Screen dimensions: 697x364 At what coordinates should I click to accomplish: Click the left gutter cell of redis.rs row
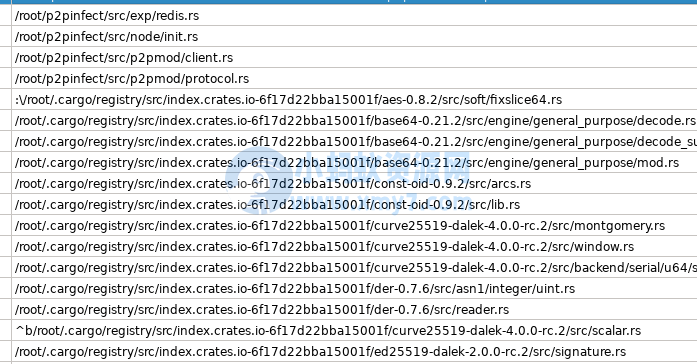point(5,15)
